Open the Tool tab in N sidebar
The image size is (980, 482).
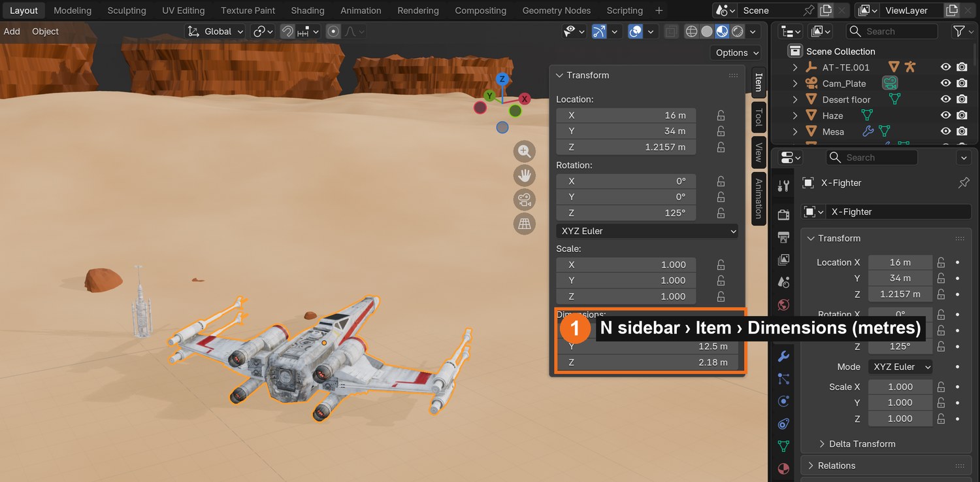[759, 118]
